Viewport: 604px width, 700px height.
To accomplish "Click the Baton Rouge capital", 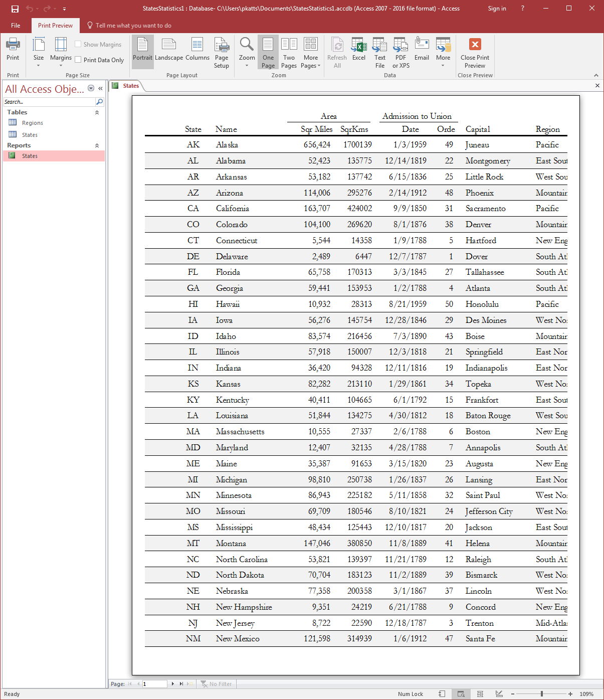I will (488, 416).
